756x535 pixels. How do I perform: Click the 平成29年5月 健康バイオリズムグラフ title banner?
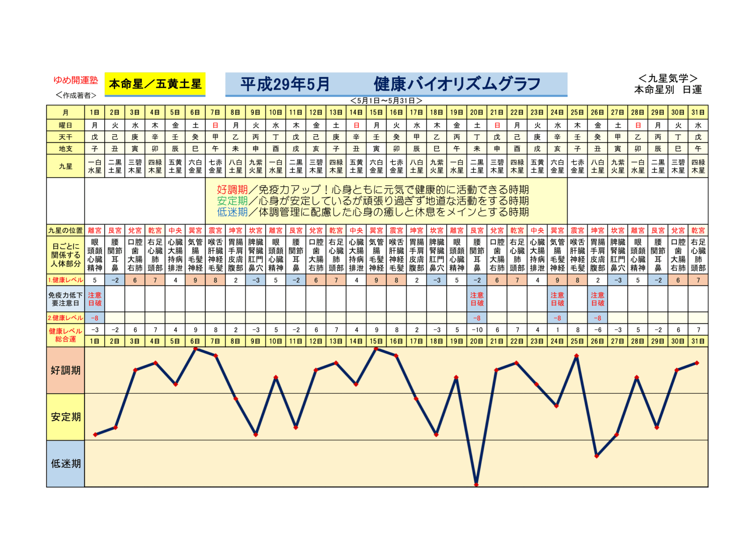[x=396, y=84]
